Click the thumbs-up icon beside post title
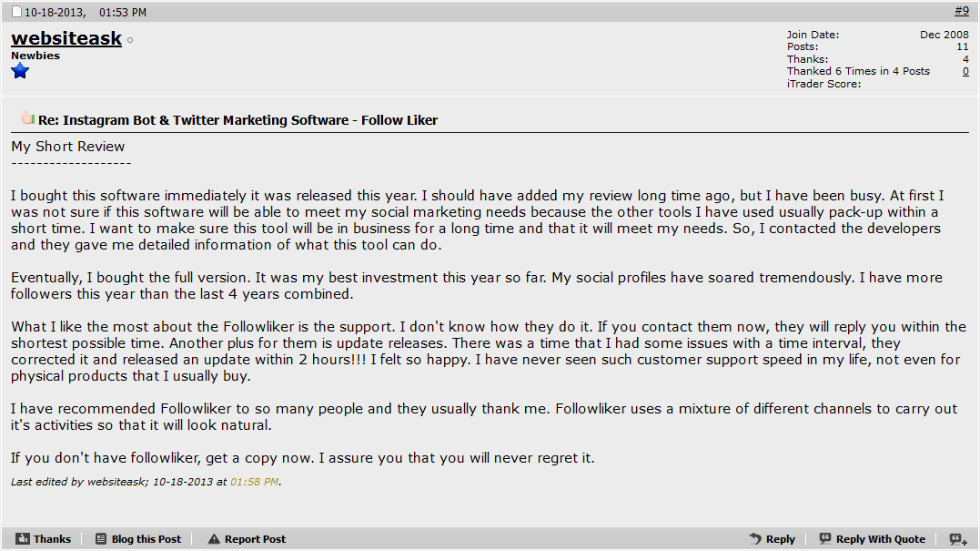Screen dimensions: 980x551 [x=27, y=117]
